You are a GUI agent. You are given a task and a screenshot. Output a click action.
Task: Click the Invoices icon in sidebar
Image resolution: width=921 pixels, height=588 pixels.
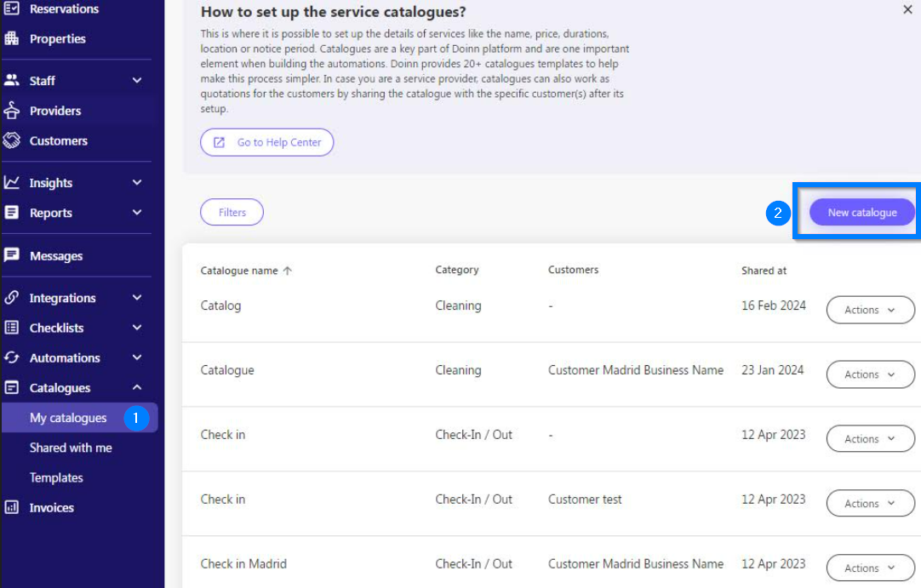pos(12,507)
